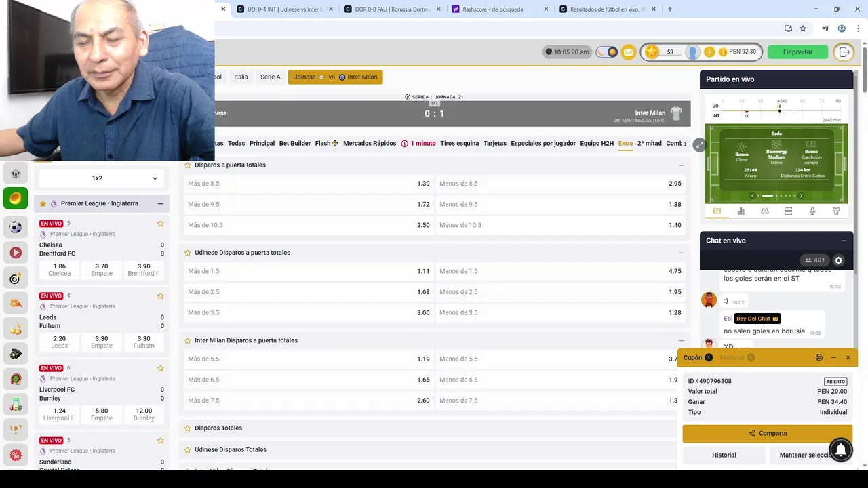Open the green coin sidebar icon
Image resolution: width=868 pixels, height=488 pixels.
(16, 199)
